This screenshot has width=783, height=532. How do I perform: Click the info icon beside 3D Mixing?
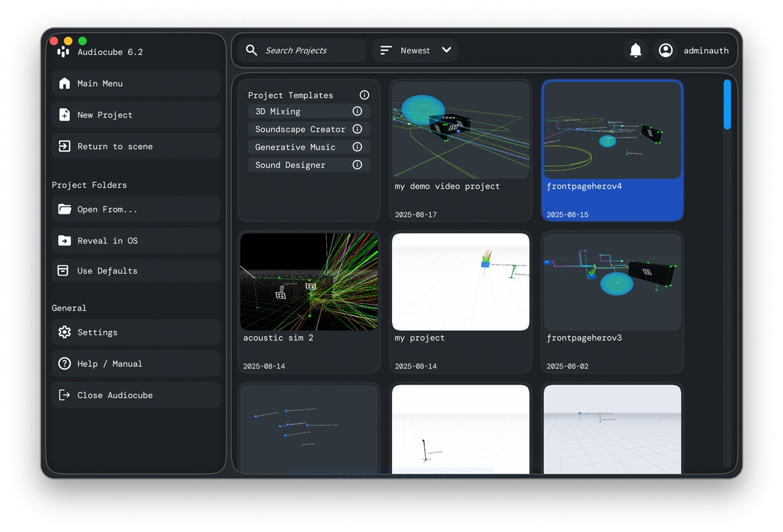(357, 111)
